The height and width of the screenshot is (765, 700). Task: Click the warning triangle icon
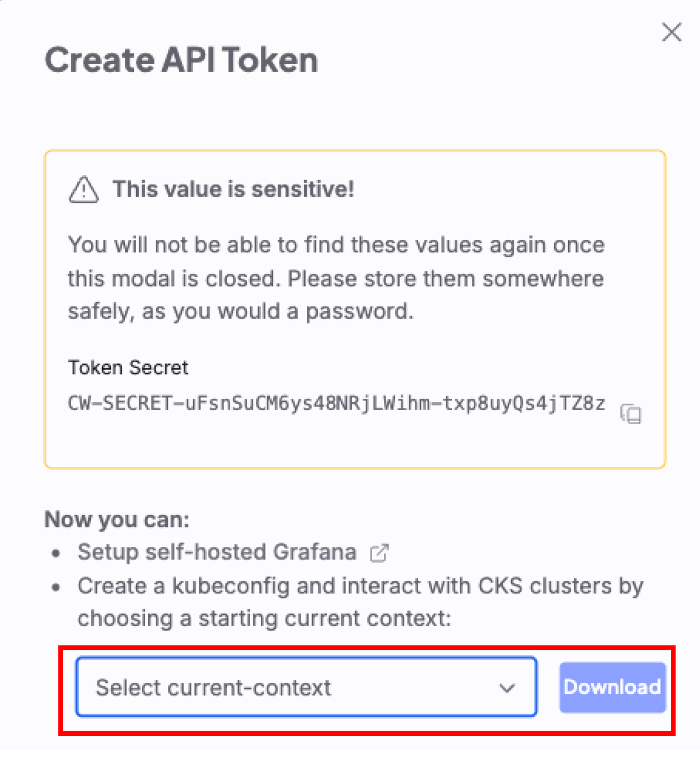click(x=84, y=189)
